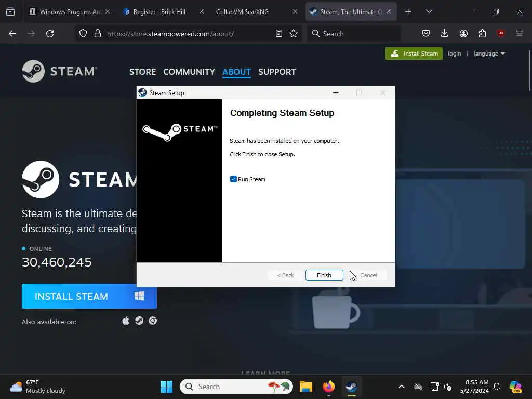This screenshot has width=532, height=399.
Task: Open the list all tabs dropdown
Action: coord(429,11)
